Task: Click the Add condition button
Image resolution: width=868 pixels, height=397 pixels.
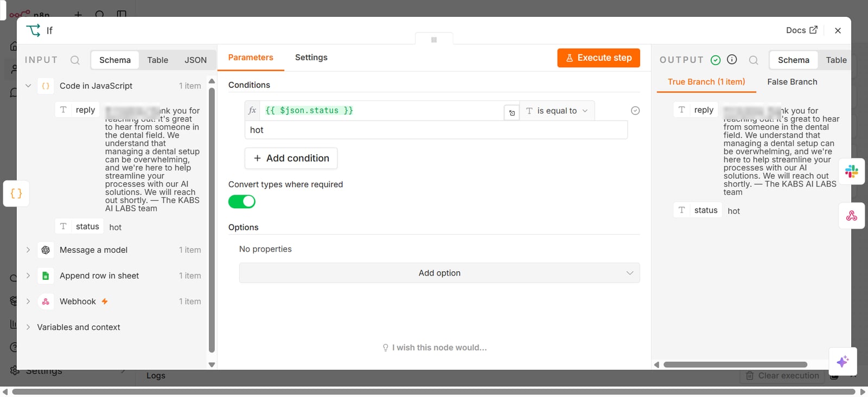Action: coord(291,158)
